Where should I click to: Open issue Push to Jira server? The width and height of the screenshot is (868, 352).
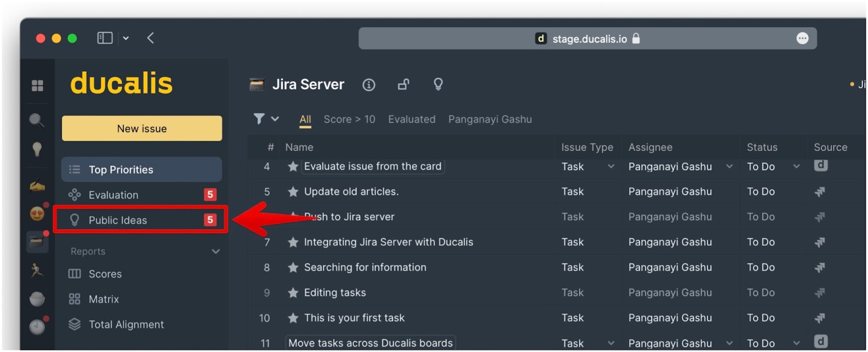pyautogui.click(x=349, y=217)
